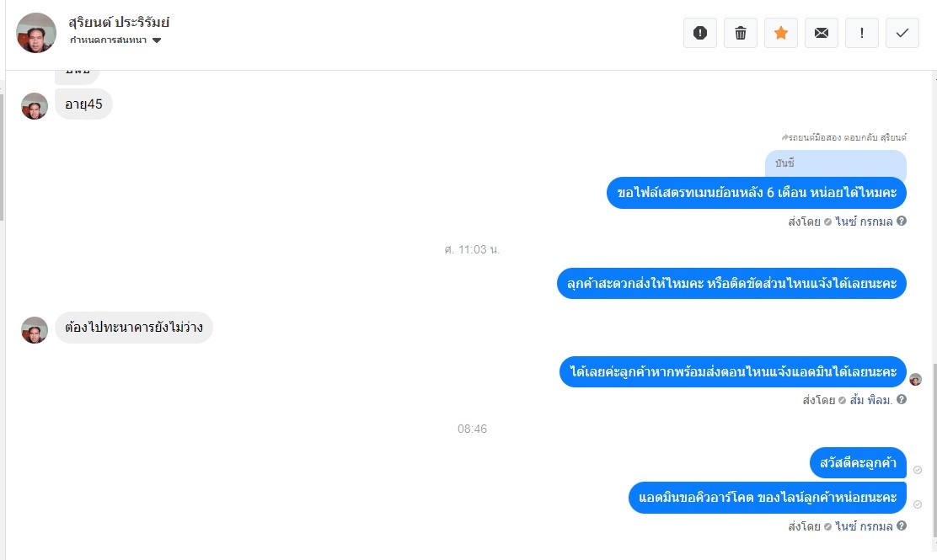Click the spam report exclamation circle icon
937x560 pixels.
click(699, 33)
